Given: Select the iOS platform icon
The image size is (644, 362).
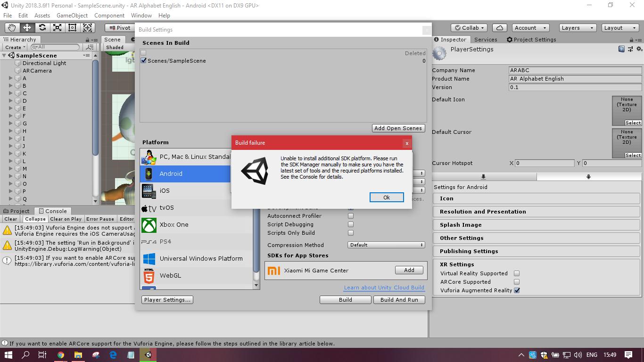Looking at the screenshot, I should tap(149, 191).
